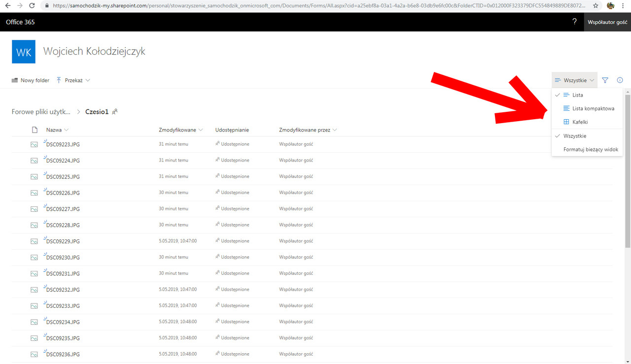Click the file type column header icon
This screenshot has height=364, width=631.
(x=34, y=130)
